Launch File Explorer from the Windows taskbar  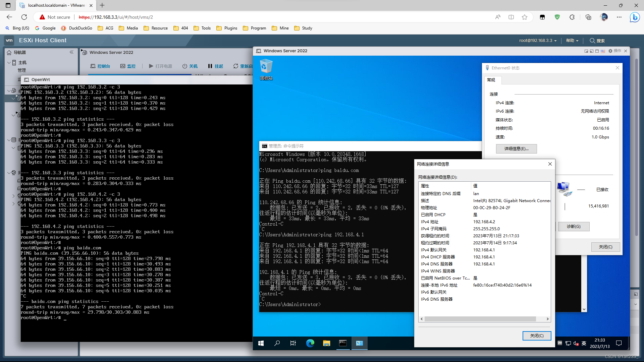point(326,343)
